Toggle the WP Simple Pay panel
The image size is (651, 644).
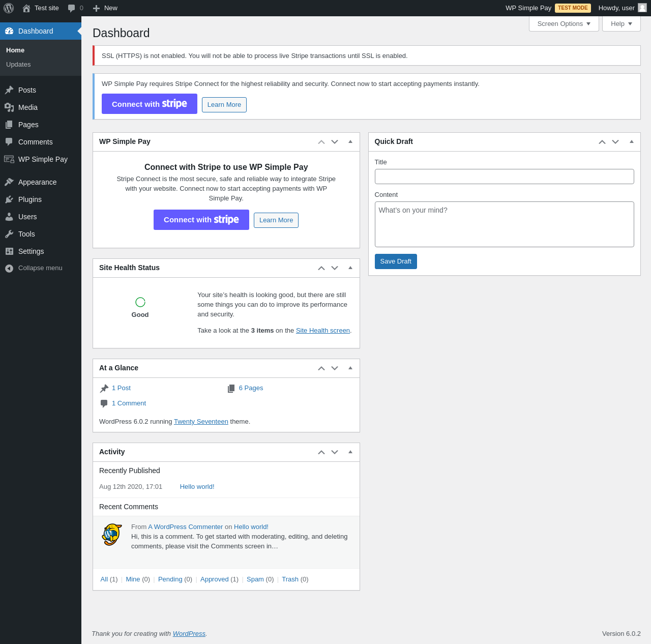pyautogui.click(x=350, y=142)
